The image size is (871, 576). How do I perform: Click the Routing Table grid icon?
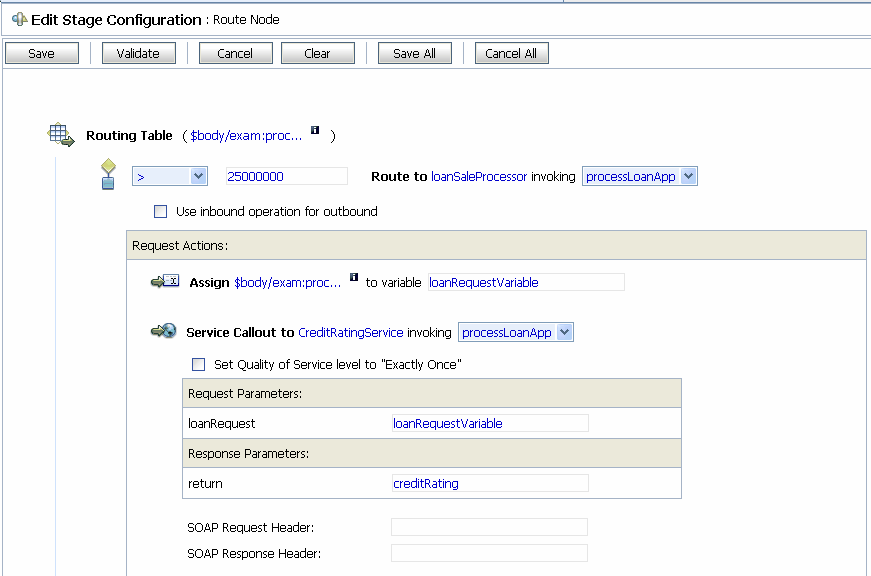click(61, 135)
